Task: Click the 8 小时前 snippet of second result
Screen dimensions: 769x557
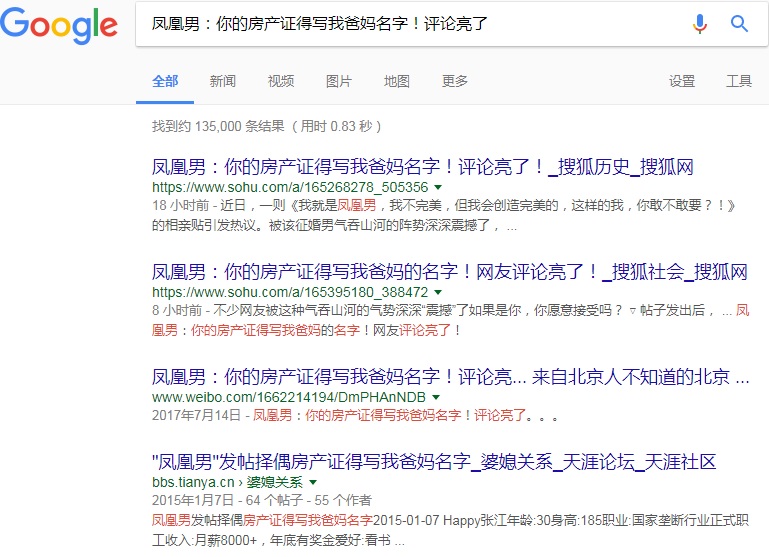Action: tap(450, 320)
